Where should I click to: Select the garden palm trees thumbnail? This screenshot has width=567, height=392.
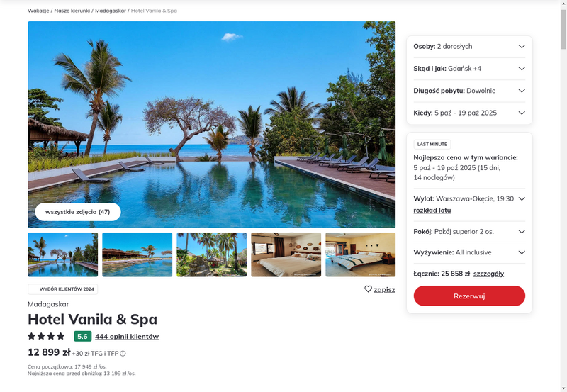click(211, 254)
